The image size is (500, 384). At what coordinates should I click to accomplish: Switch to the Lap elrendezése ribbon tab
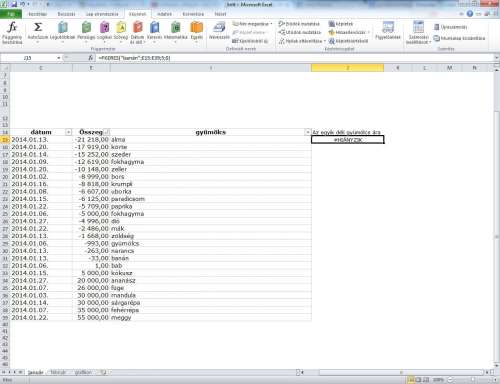point(102,14)
